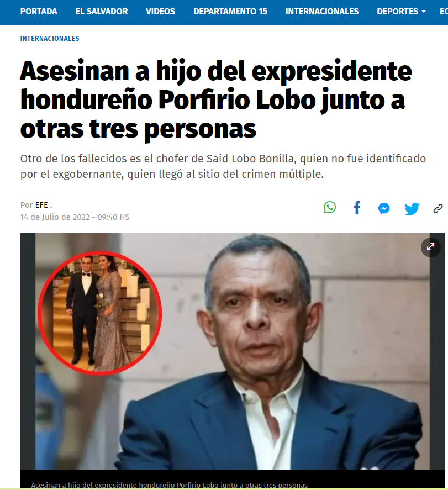Click the article subtitle about Said Lobo Bonilla
The height and width of the screenshot is (490, 448).
[x=223, y=166]
